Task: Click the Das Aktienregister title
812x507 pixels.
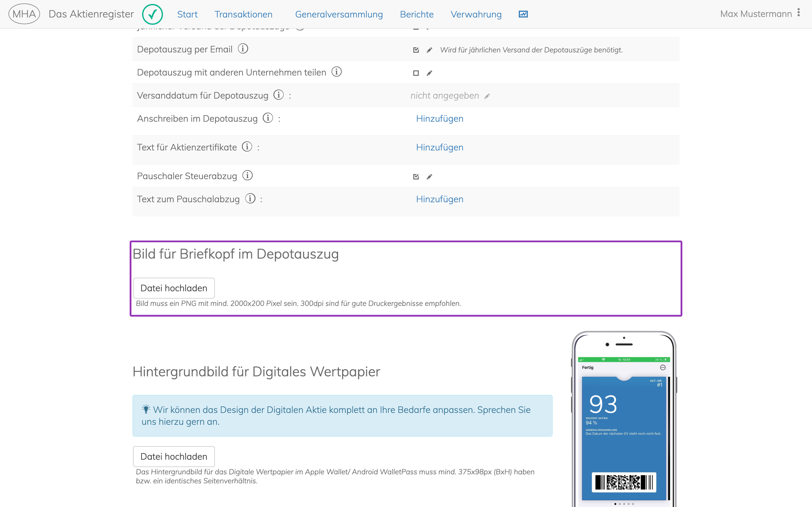Action: (91, 14)
